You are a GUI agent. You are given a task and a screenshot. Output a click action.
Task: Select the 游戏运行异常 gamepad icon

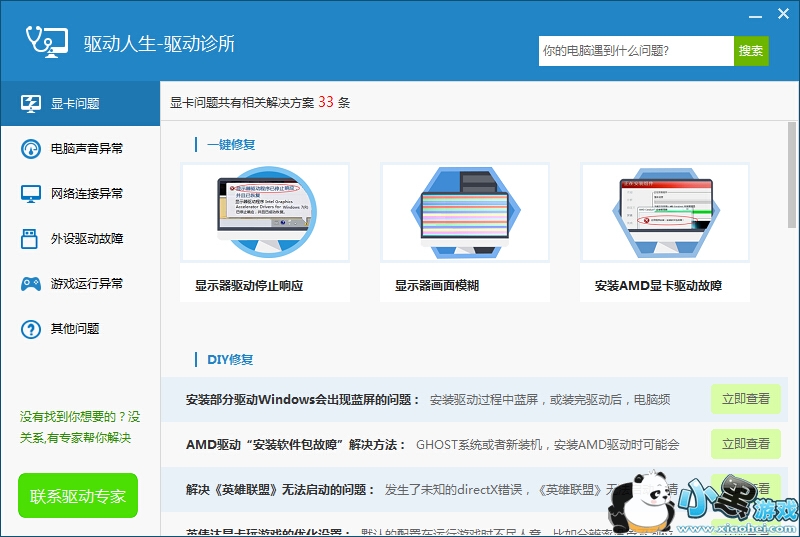[31, 284]
